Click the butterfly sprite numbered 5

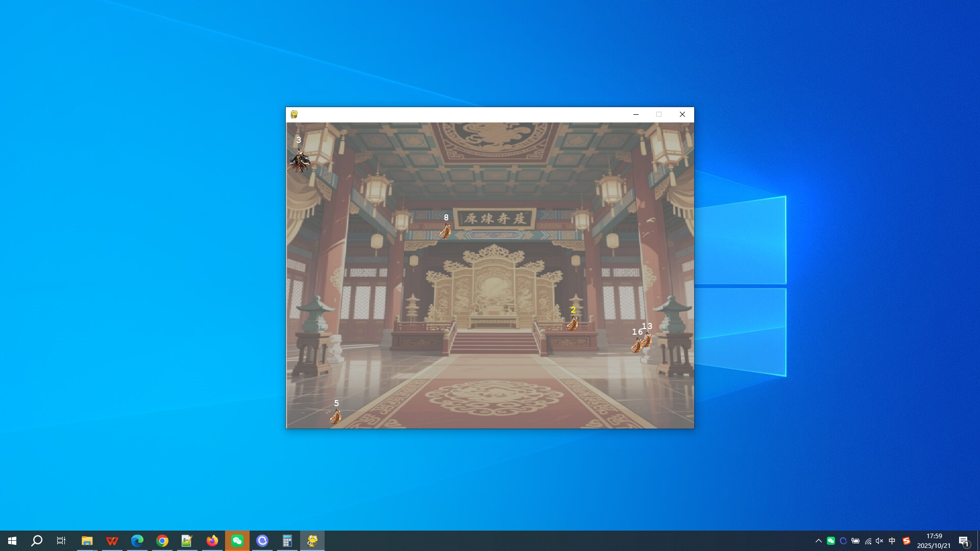pos(335,417)
